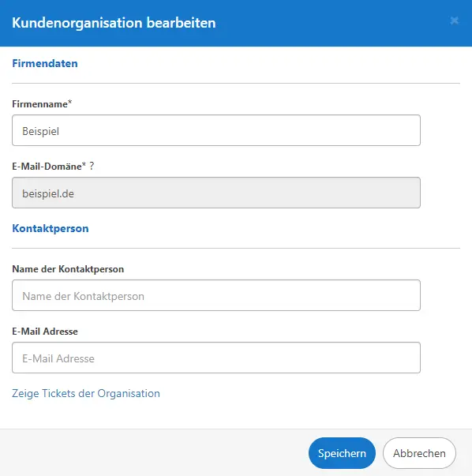The width and height of the screenshot is (472, 476).
Task: Click the E-Mail Adresse field label
Action: 45,332
